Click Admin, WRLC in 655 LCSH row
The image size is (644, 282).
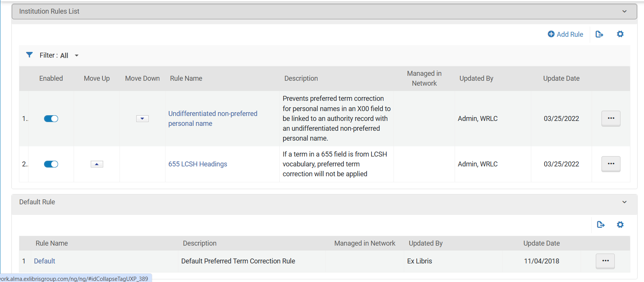477,164
